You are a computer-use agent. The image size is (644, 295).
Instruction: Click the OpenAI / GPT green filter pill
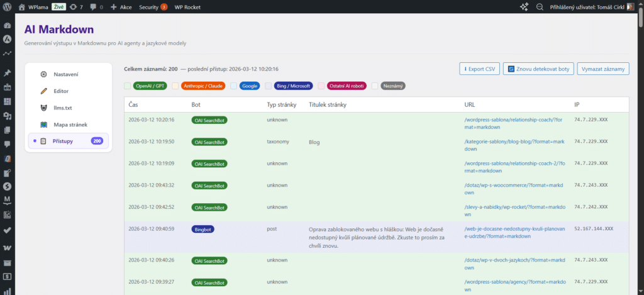[x=150, y=86]
